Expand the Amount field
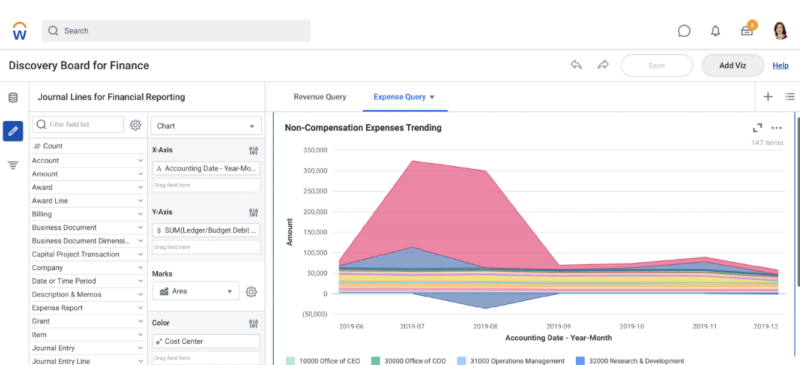 point(140,174)
